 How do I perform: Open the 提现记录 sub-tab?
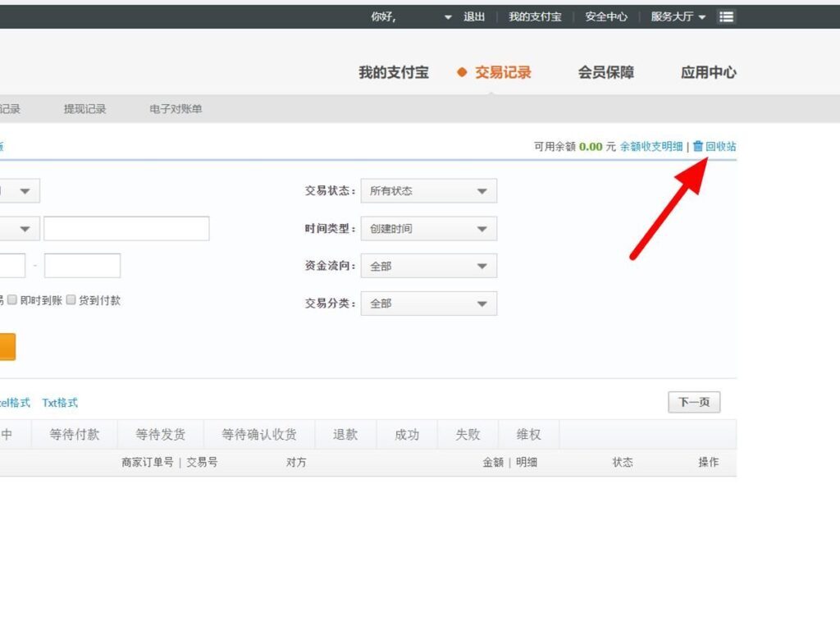point(84,109)
